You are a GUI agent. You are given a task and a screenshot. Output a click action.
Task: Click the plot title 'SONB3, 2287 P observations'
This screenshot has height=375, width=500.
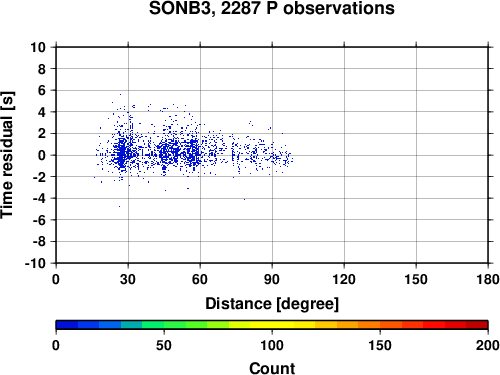click(x=272, y=8)
